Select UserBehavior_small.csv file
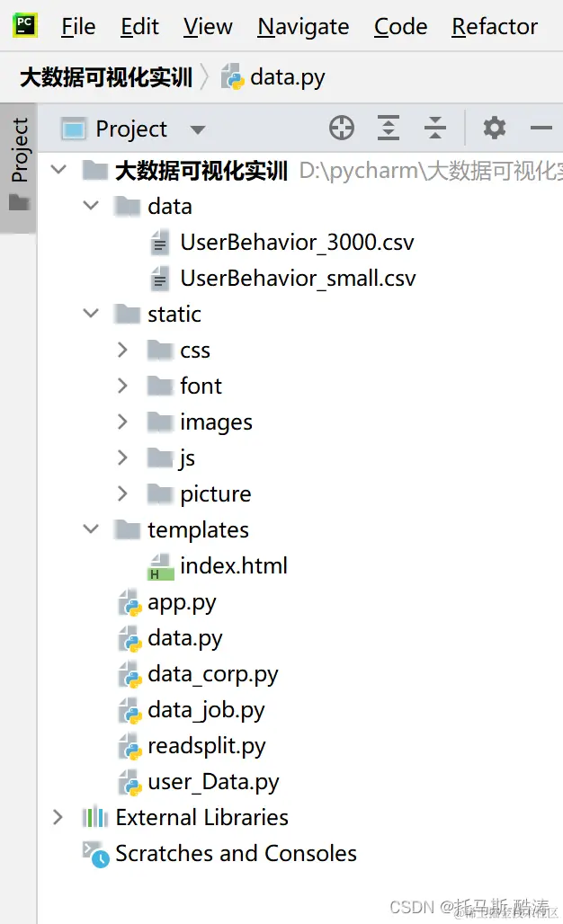This screenshot has height=924, width=563. tap(298, 278)
